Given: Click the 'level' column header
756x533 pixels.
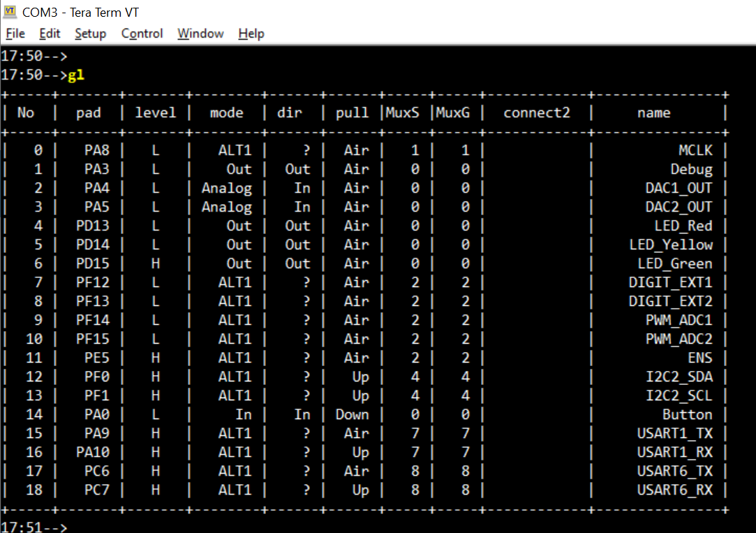Looking at the screenshot, I should point(155,113).
